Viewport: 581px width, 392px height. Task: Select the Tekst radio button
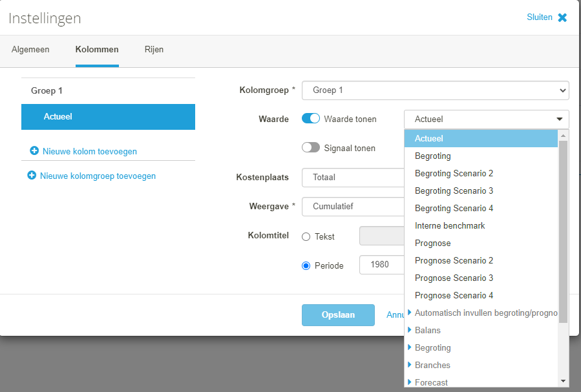306,236
